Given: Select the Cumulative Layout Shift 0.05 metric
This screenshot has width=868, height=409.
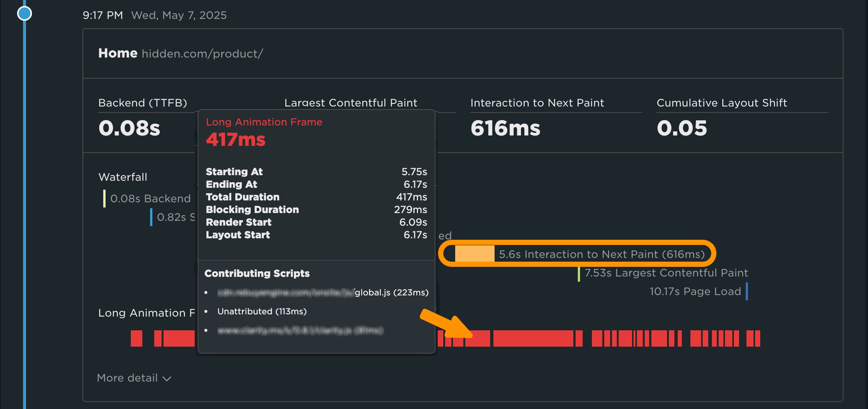Looking at the screenshot, I should [682, 128].
